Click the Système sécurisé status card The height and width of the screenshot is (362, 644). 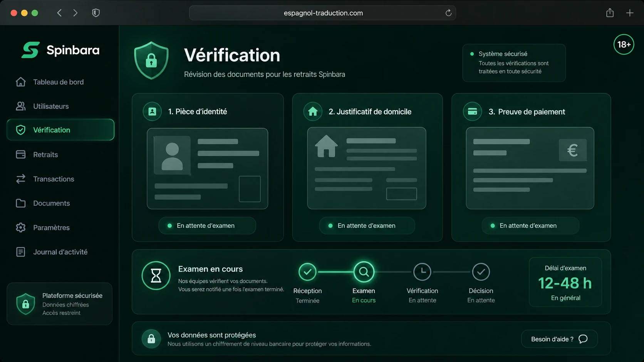[514, 63]
